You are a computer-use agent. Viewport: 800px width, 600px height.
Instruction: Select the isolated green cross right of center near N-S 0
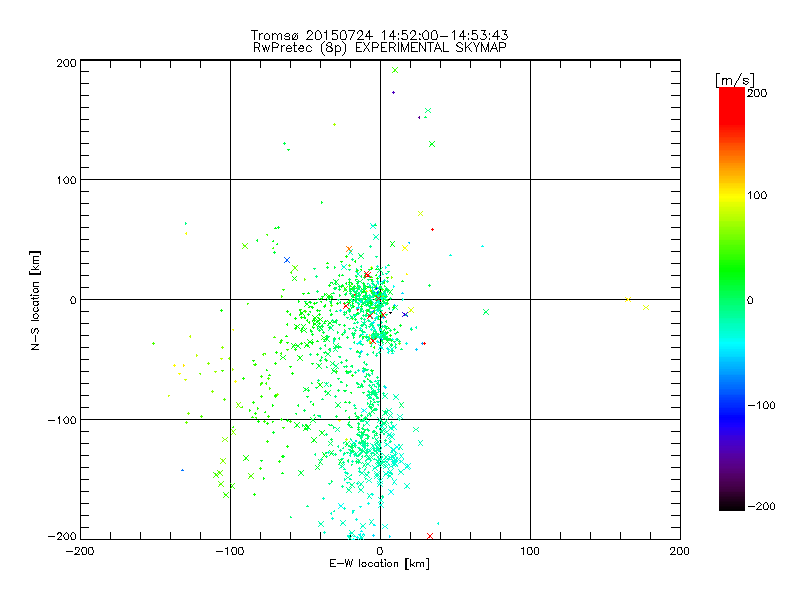tap(486, 312)
